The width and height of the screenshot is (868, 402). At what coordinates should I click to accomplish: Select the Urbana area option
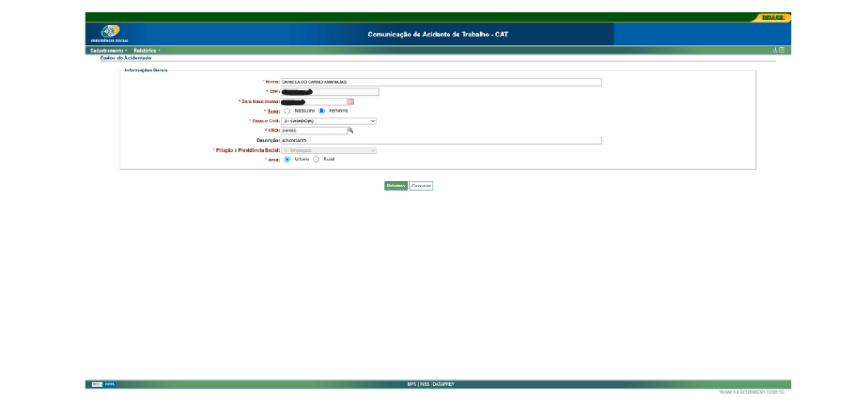pyautogui.click(x=287, y=159)
